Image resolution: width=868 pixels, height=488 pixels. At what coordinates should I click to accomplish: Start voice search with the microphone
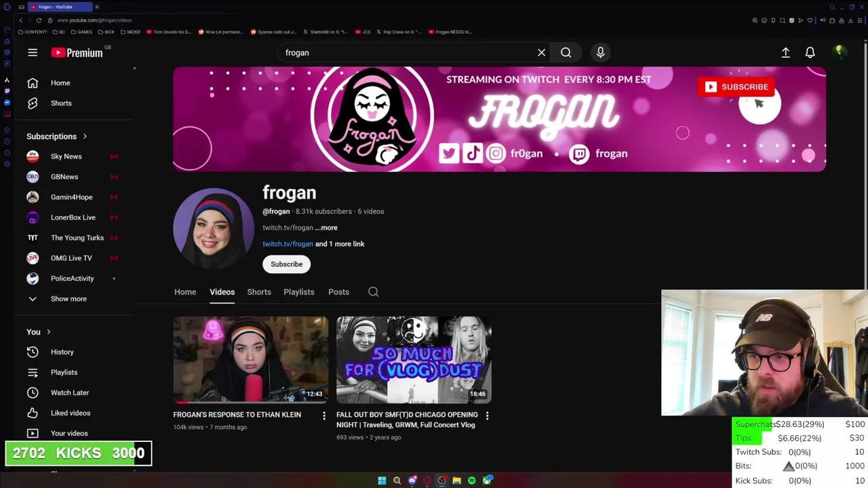600,52
